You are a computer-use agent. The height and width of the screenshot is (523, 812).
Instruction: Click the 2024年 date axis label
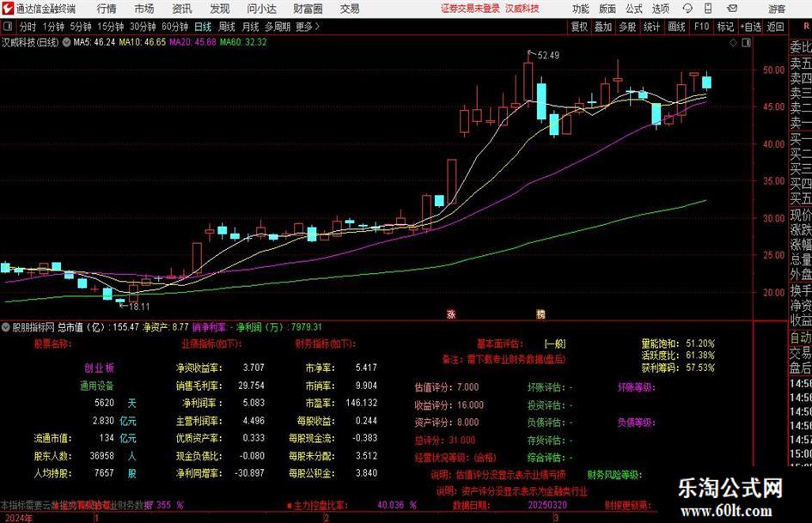click(19, 518)
